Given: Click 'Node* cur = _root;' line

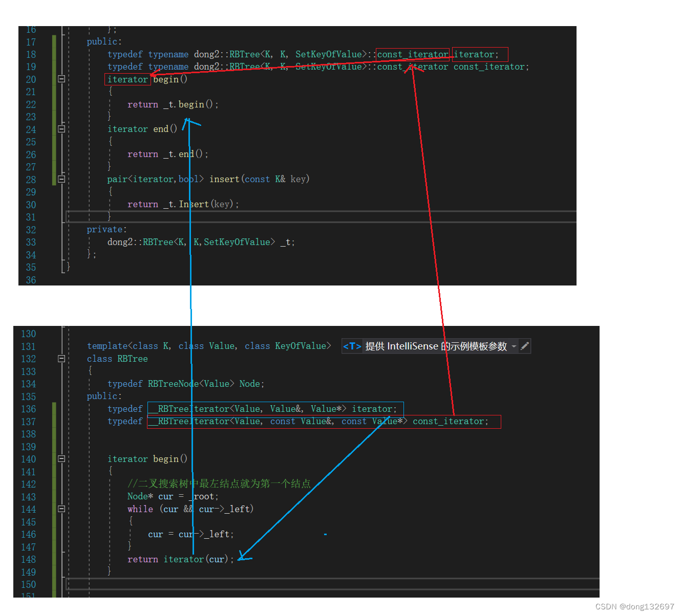Looking at the screenshot, I should coord(173,496).
